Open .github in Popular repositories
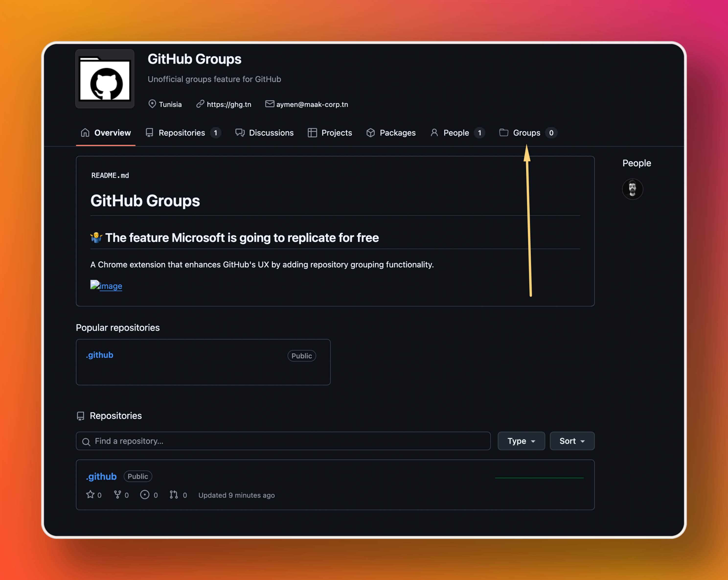Screen dimensions: 728x580 point(100,355)
